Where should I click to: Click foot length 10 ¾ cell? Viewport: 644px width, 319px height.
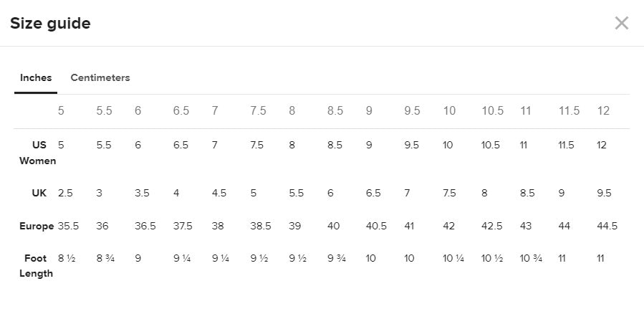pyautogui.click(x=531, y=259)
